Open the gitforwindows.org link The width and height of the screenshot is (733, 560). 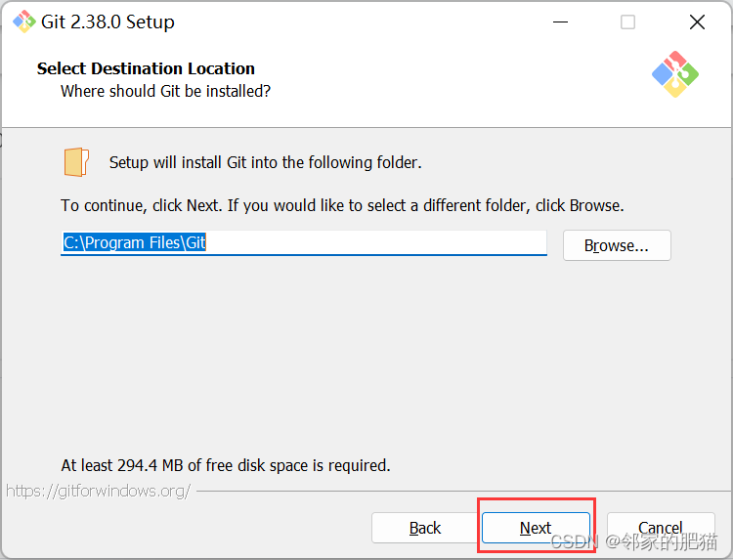98,491
